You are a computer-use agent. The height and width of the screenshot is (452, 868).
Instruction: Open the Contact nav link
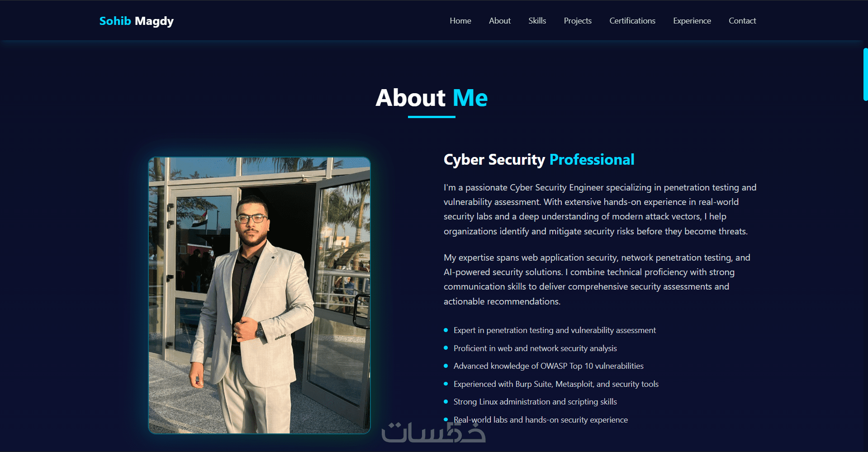click(742, 21)
